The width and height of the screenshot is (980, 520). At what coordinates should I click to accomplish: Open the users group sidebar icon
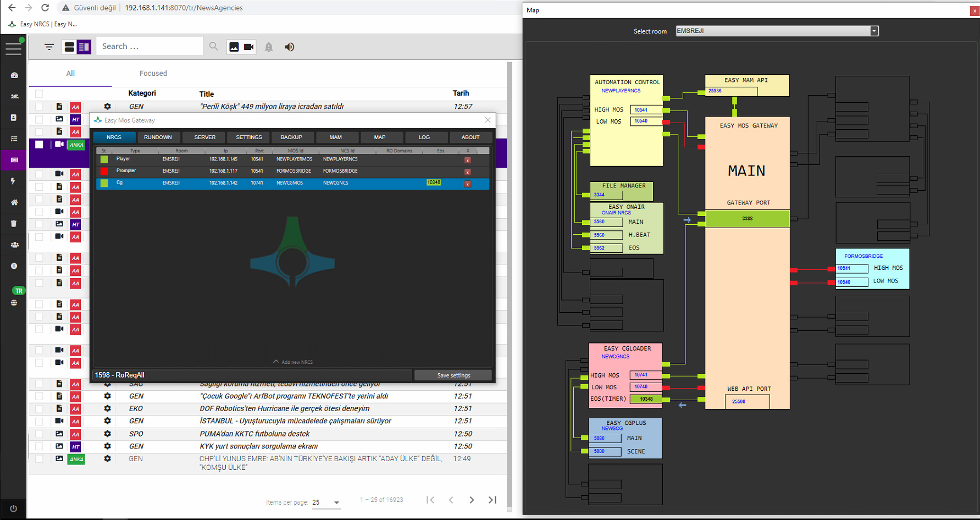pos(14,245)
